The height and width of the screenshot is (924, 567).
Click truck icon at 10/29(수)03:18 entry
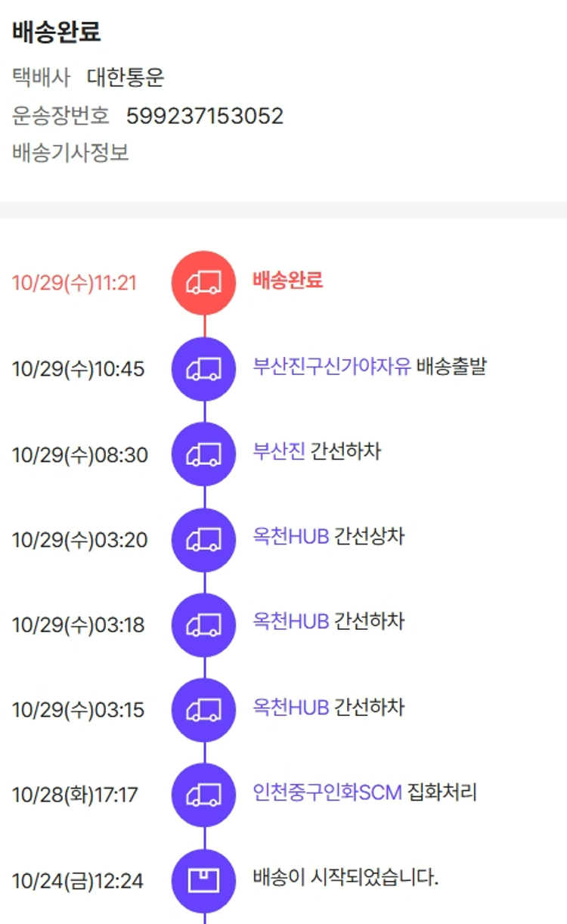204,625
